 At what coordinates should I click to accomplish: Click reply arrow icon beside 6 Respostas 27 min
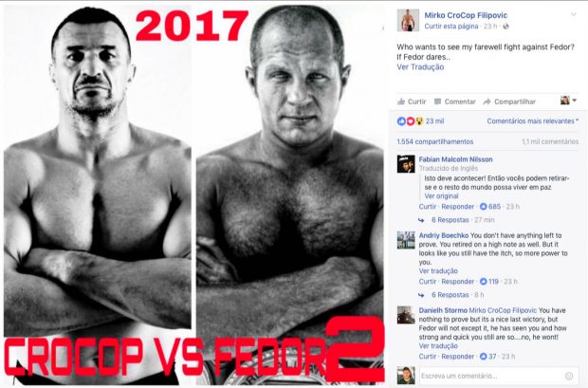tap(421, 220)
